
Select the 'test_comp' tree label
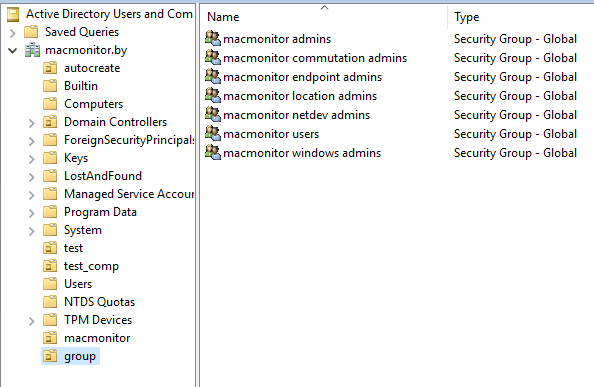click(x=91, y=266)
